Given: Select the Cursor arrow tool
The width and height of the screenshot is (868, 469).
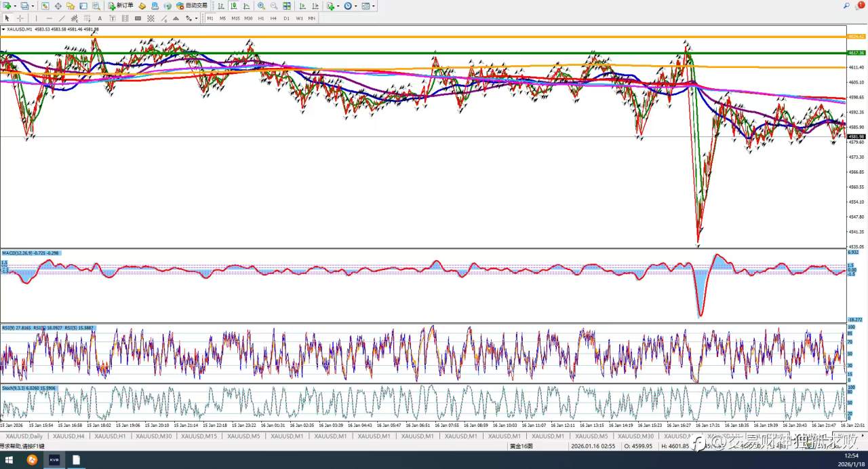Looking at the screenshot, I should 7,18.
